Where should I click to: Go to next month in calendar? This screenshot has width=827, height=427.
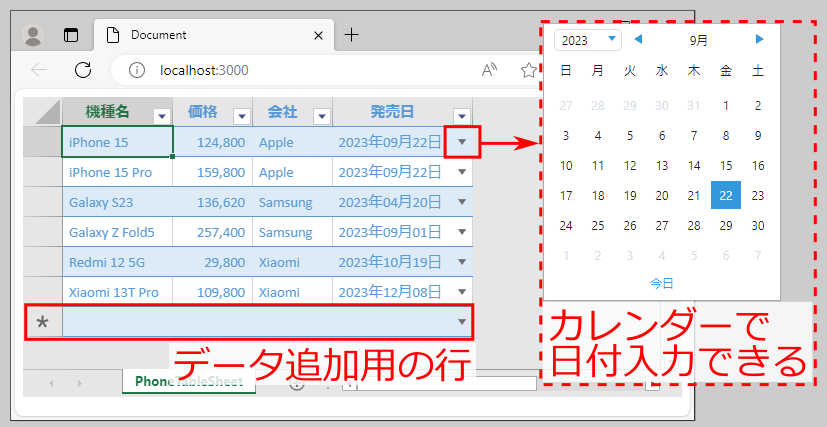pos(759,39)
